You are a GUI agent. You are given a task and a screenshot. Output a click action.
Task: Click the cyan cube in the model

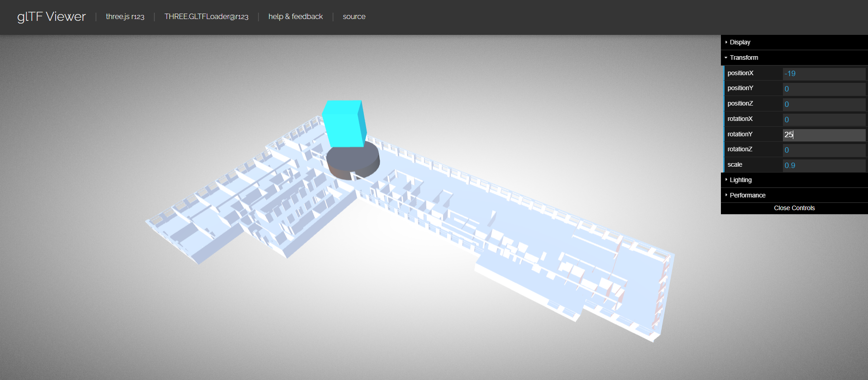click(344, 123)
